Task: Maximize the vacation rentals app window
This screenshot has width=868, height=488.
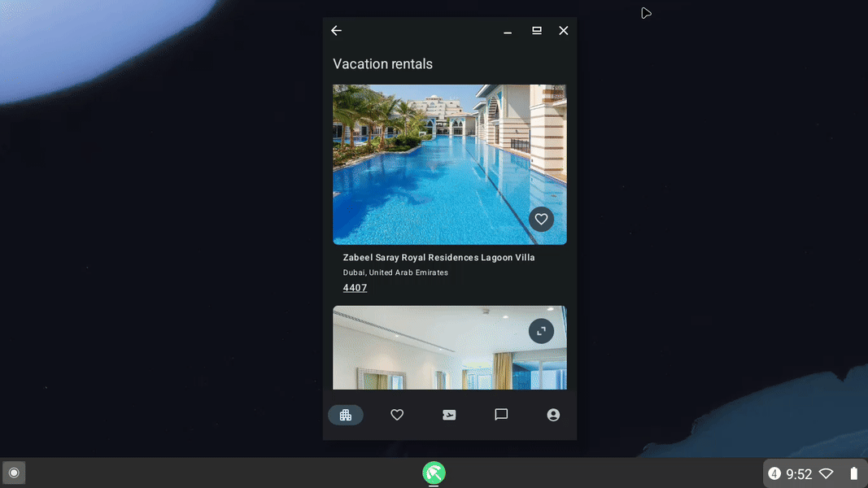Action: coord(536,30)
